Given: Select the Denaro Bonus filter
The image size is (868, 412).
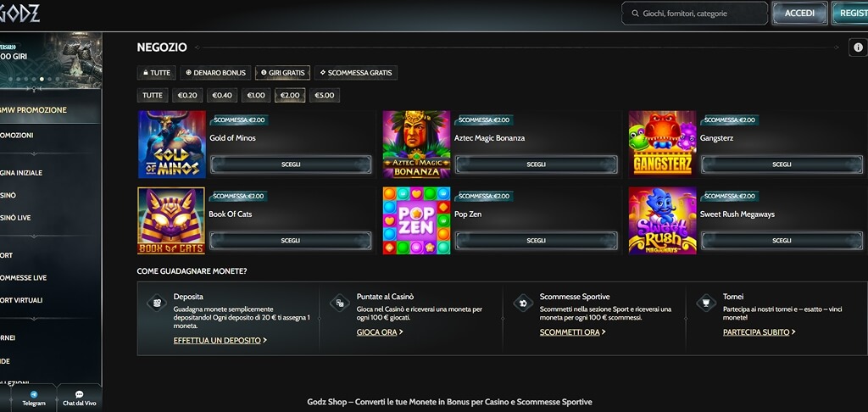Looking at the screenshot, I should coord(215,73).
